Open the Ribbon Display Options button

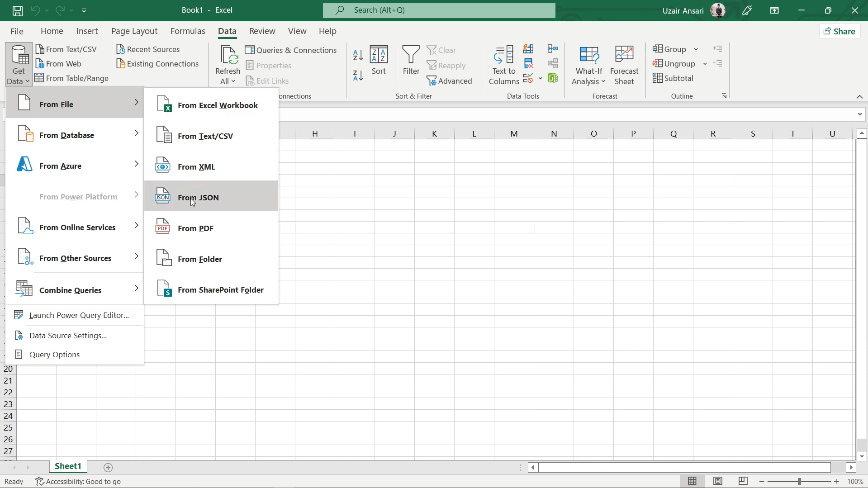coord(774,10)
